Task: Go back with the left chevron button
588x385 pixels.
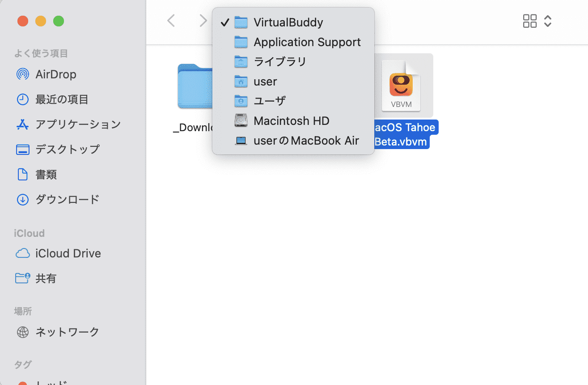Action: pos(171,21)
